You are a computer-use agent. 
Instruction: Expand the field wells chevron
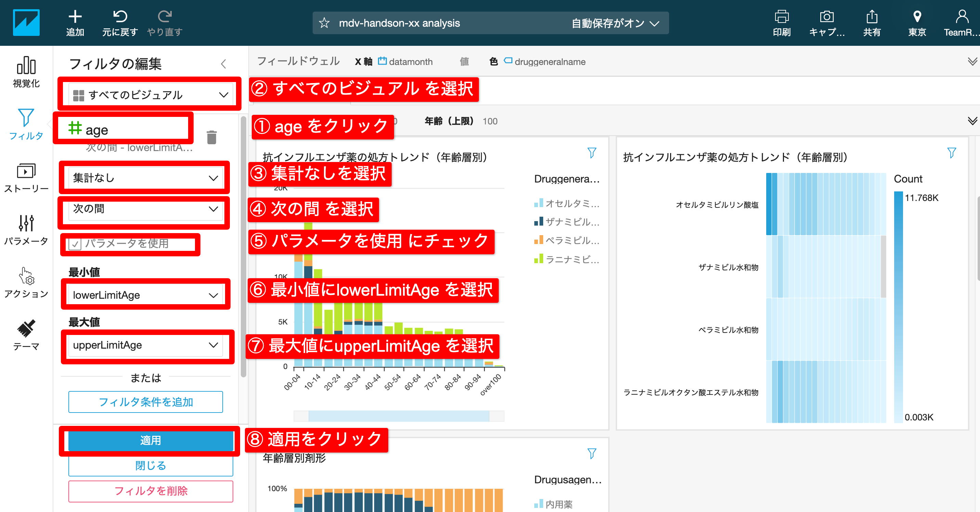tap(972, 62)
